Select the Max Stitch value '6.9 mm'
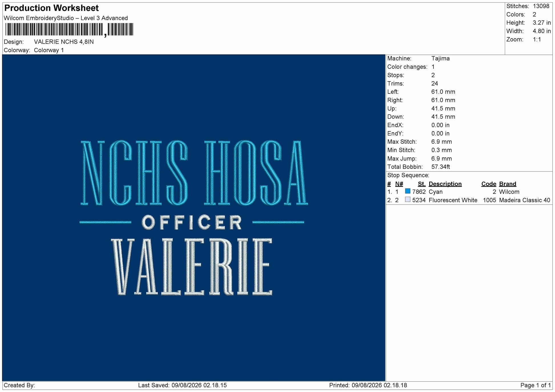The image size is (555, 392). (x=441, y=142)
